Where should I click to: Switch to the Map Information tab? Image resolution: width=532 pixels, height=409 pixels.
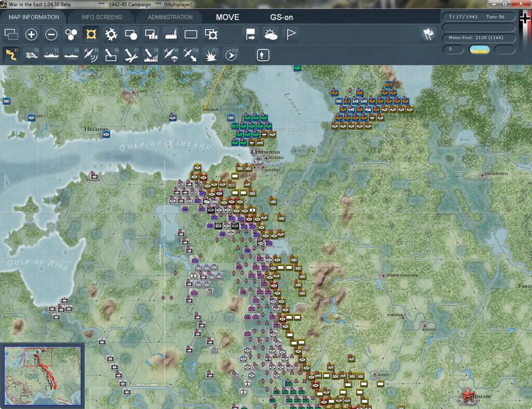tap(34, 17)
